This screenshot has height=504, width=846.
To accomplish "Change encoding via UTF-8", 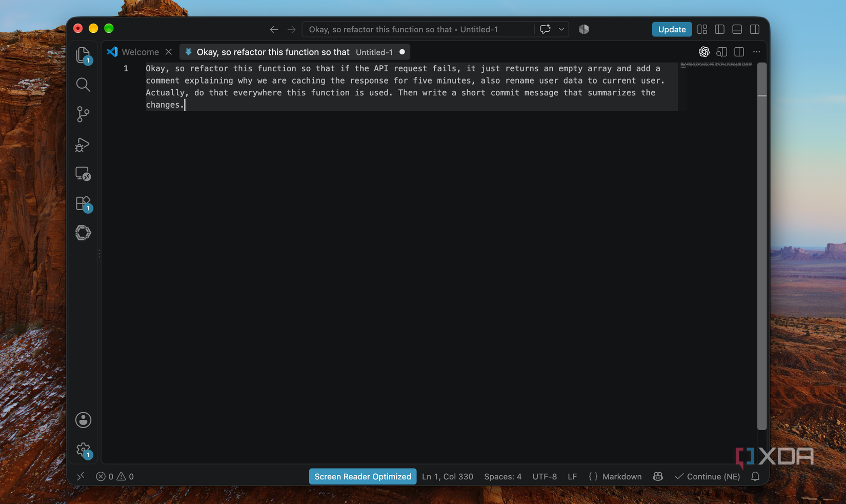I will (x=545, y=476).
